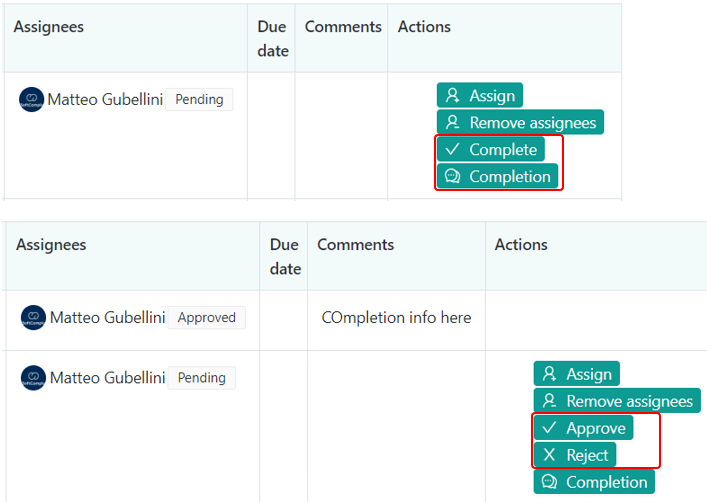Click Pending badge in bottom table
Image resolution: width=707 pixels, height=502 pixels.
[201, 378]
